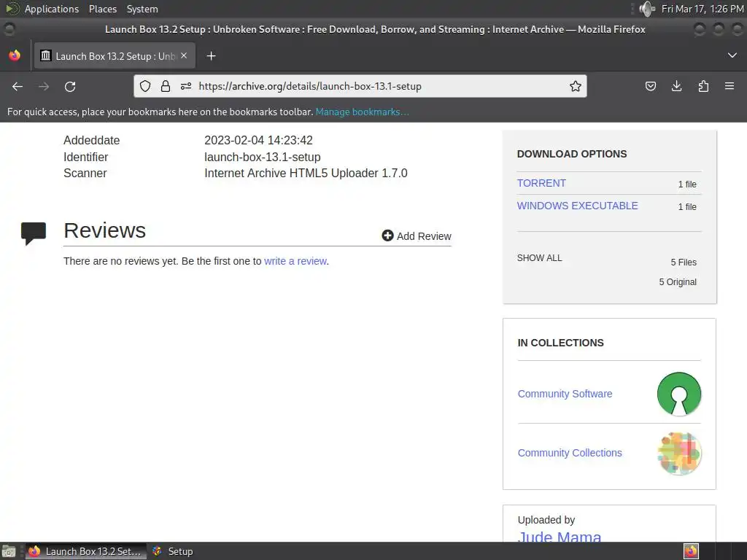Open the Applications menu
Viewport: 747px width, 560px height.
[x=52, y=9]
